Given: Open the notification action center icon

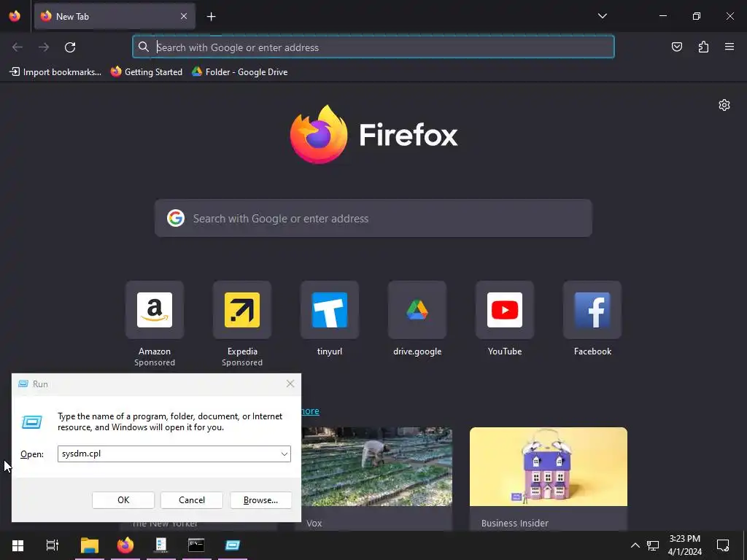Looking at the screenshot, I should click(723, 545).
